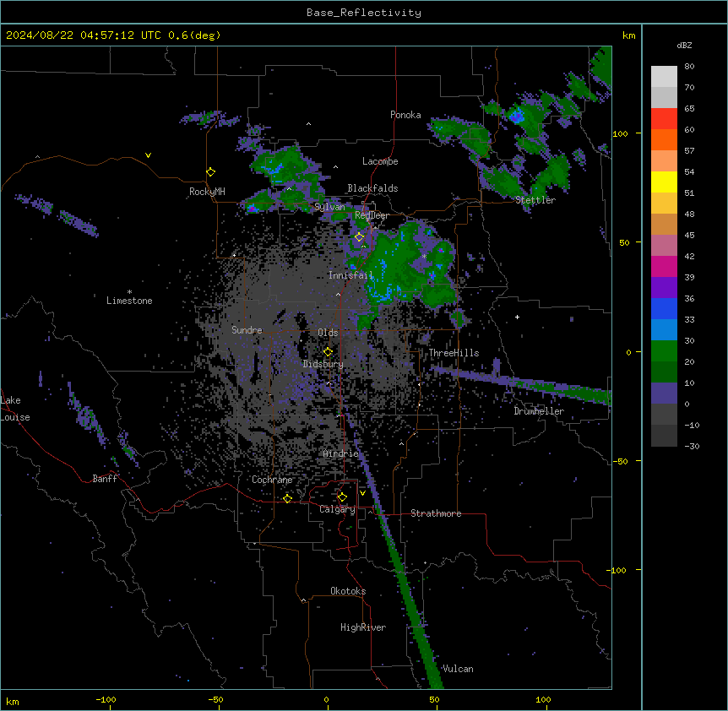
Task: Click the yellow diamond marker below RedDeer
Action: (x=360, y=237)
